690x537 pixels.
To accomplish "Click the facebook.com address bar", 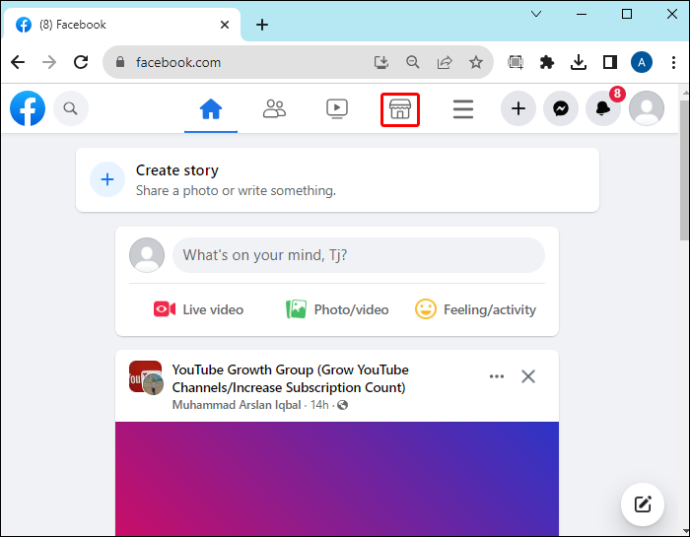I will (x=298, y=63).
